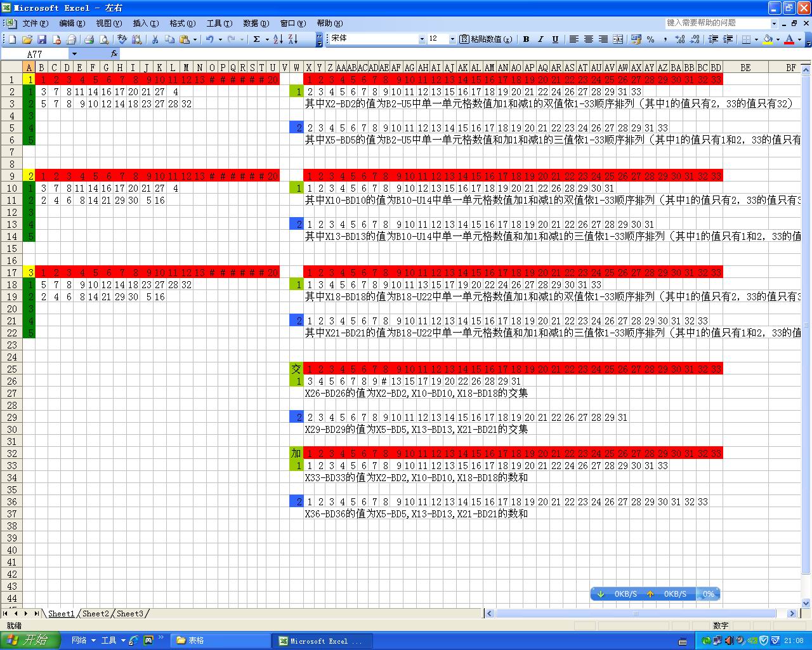Select column header BE
The image size is (812, 650).
pos(745,68)
